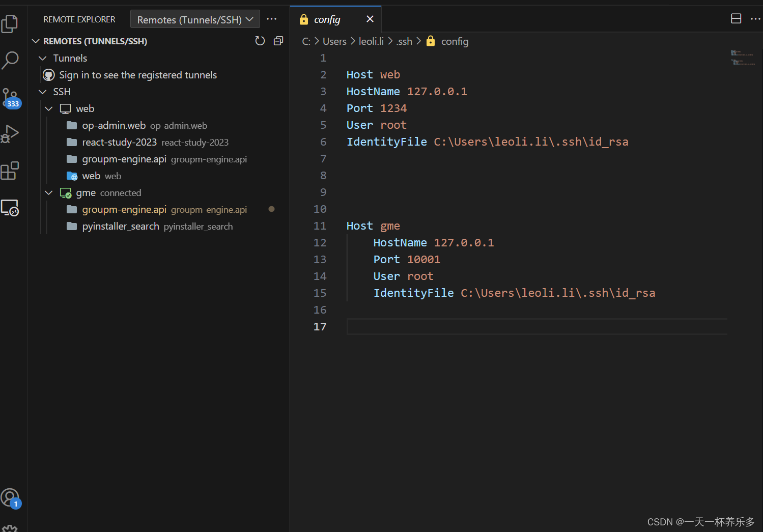Open the split editor icon

[x=736, y=18]
